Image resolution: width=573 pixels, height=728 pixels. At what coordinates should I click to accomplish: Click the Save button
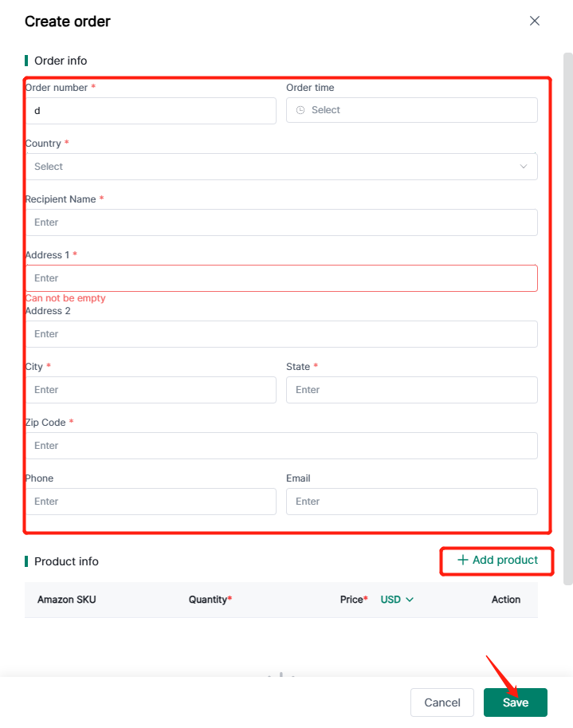[x=515, y=702]
